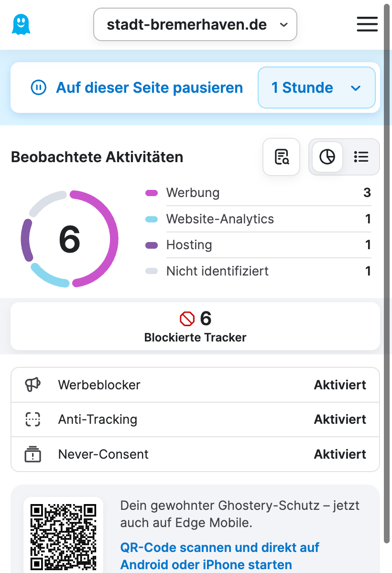Image resolution: width=392 pixels, height=573 pixels.
Task: Click the pause circle icon
Action: click(38, 88)
